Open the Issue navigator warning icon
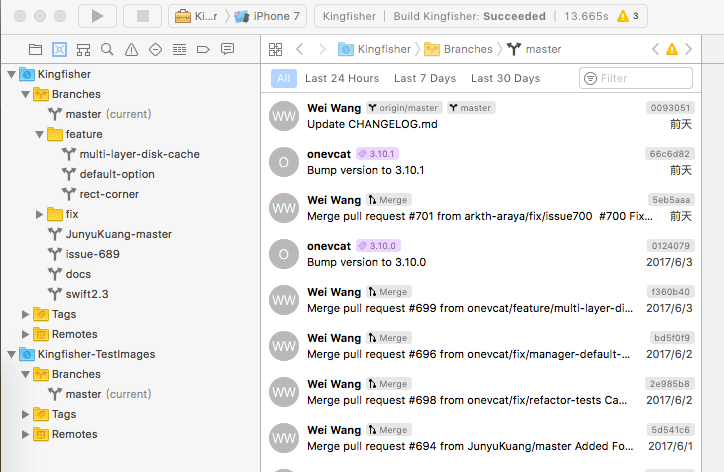Viewport: 724px width, 472px height. 132,49
